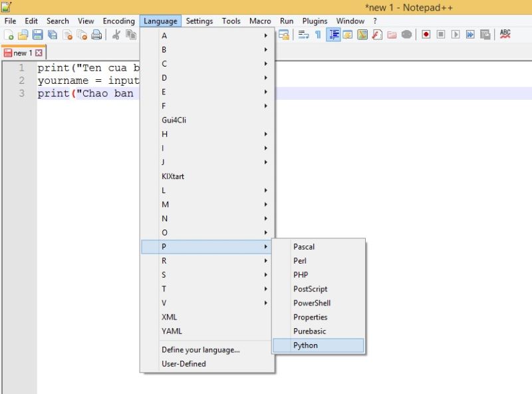Screen dimensions: 532x394
Task: Start recording a macro
Action: click(426, 34)
